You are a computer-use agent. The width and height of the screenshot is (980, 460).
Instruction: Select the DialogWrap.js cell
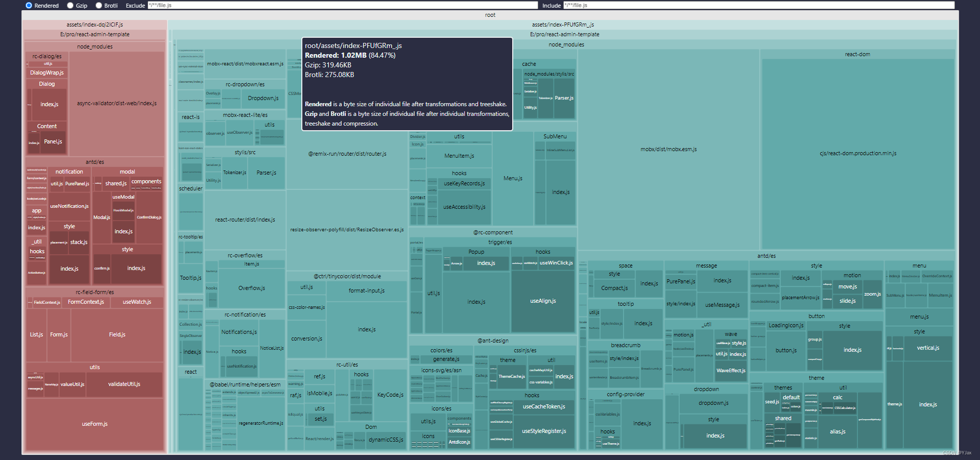(x=46, y=72)
